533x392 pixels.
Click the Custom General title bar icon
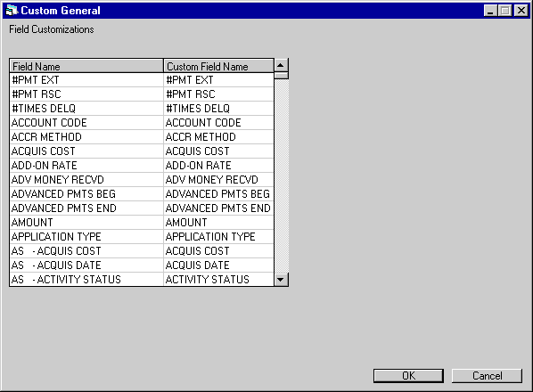[x=12, y=11]
